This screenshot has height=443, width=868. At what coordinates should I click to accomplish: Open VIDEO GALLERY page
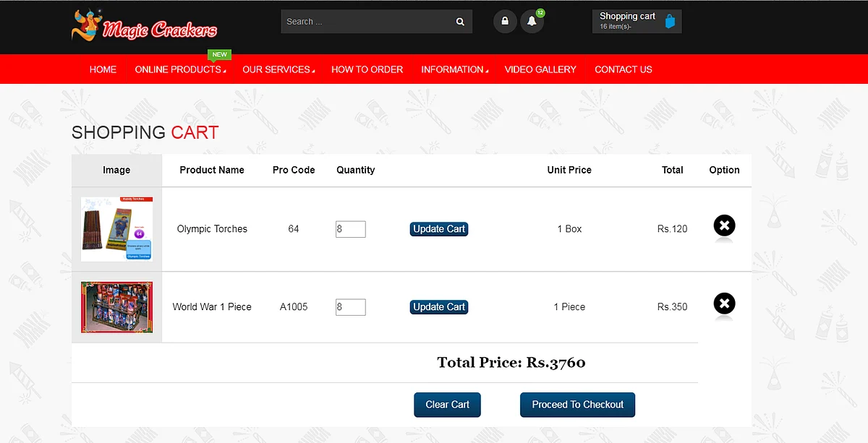click(x=540, y=69)
